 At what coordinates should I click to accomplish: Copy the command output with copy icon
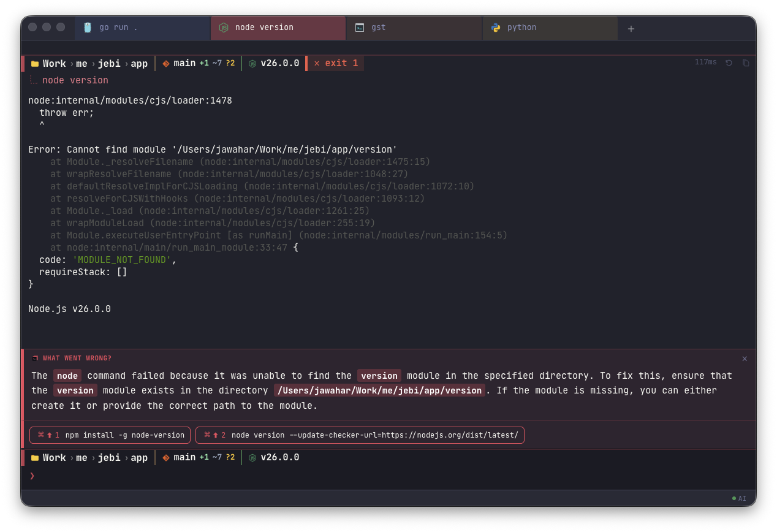(x=746, y=63)
